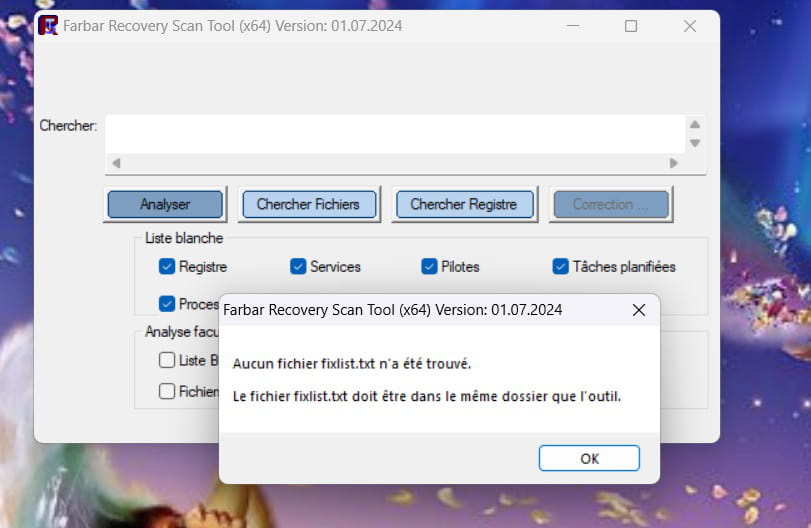Maximize the Farbar Recovery Scan Tool window
811x528 pixels.
630,26
